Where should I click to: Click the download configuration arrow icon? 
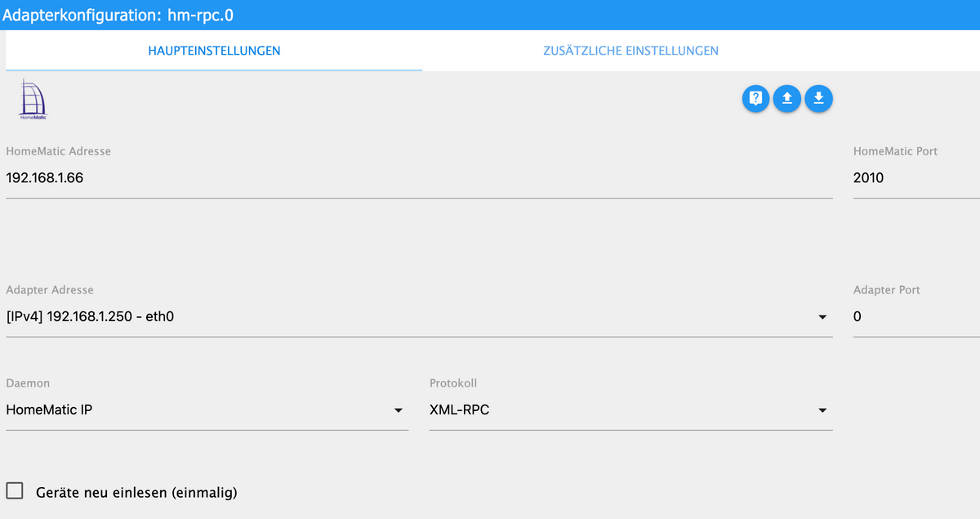pyautogui.click(x=818, y=99)
